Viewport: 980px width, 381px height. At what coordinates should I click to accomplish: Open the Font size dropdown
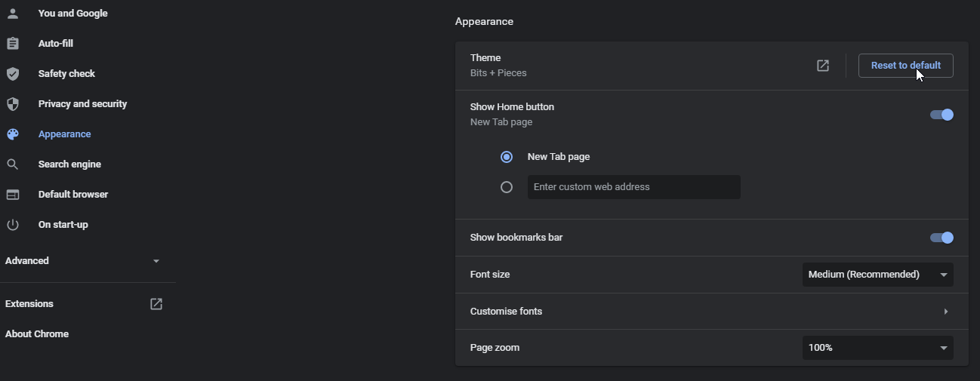click(x=877, y=275)
